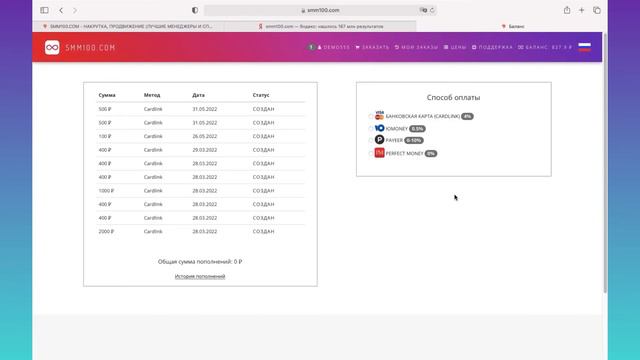Click the smm100.com address bar
640x360 pixels.
pos(320,10)
